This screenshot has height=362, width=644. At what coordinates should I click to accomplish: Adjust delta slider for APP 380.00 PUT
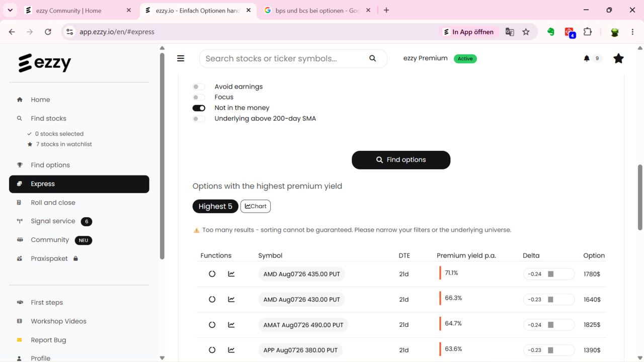(549, 350)
